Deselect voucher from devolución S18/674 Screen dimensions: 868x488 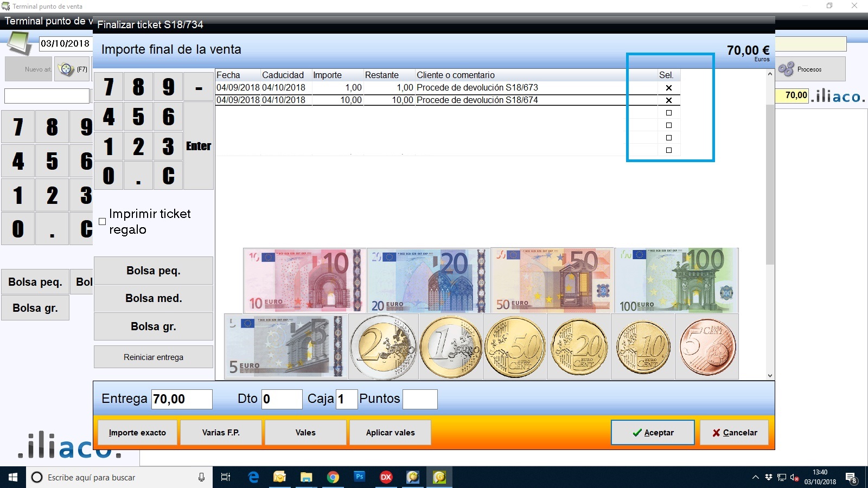[668, 100]
